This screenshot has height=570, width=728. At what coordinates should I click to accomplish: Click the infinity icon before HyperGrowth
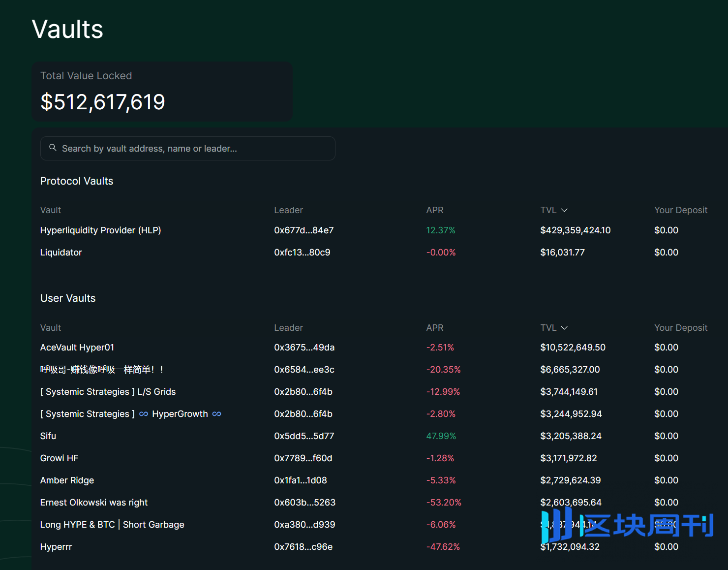point(144,414)
